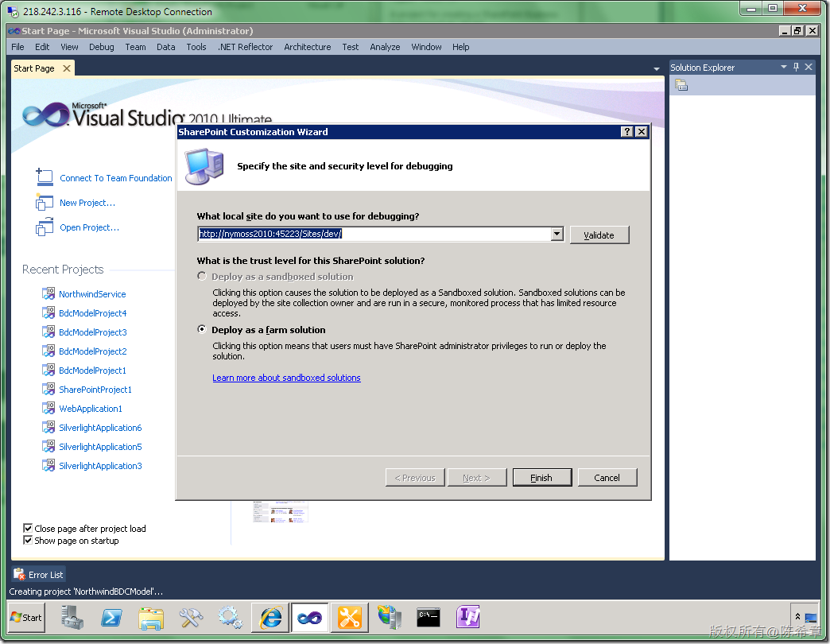Open the gears taskbar application
The width and height of the screenshot is (830, 644).
point(231,618)
